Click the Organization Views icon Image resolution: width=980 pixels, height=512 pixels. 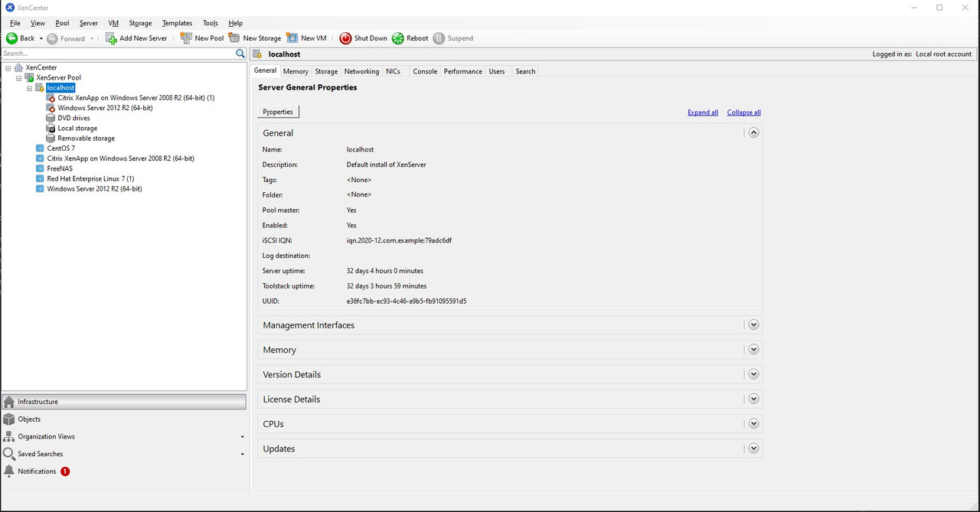[x=9, y=436]
